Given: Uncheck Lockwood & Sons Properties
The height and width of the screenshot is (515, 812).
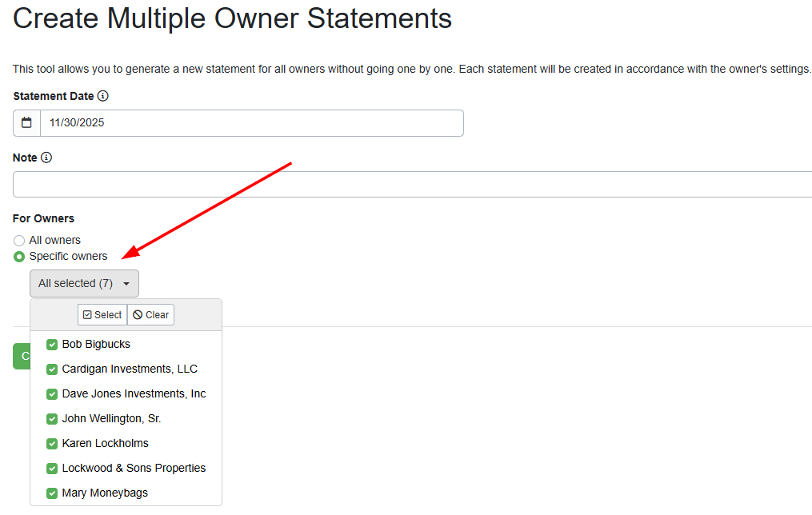Looking at the screenshot, I should pyautogui.click(x=51, y=468).
